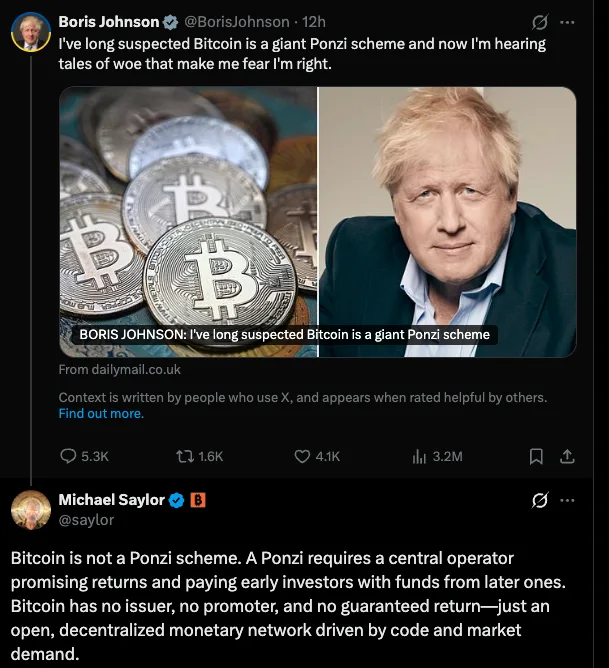Image resolution: width=609 pixels, height=668 pixels.
Task: Like Boris Johnson's post with the heart
Action: coord(303,456)
